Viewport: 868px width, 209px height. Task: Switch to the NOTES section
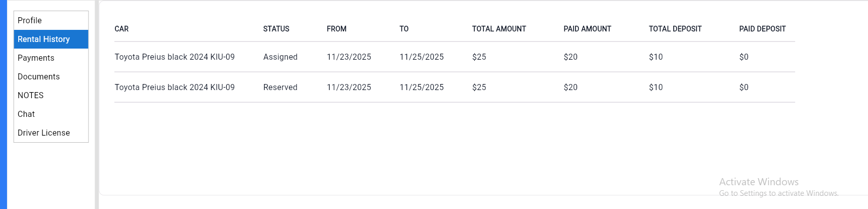coord(30,95)
